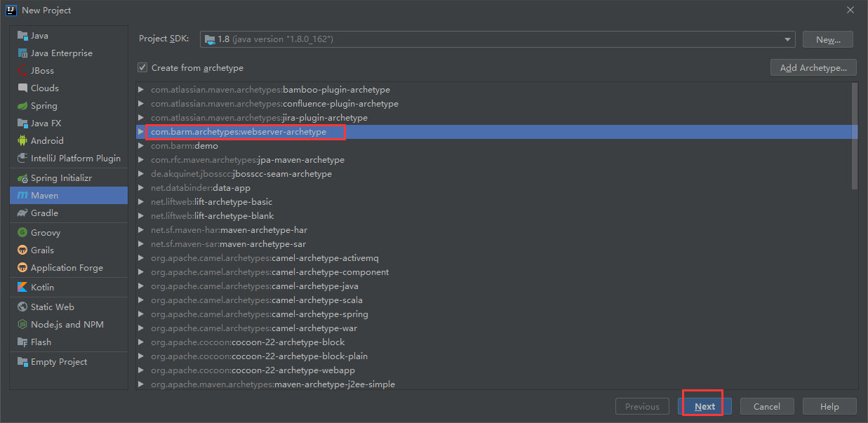Click the Gradle elephant icon
Viewport: 868px width, 423px height.
point(22,213)
